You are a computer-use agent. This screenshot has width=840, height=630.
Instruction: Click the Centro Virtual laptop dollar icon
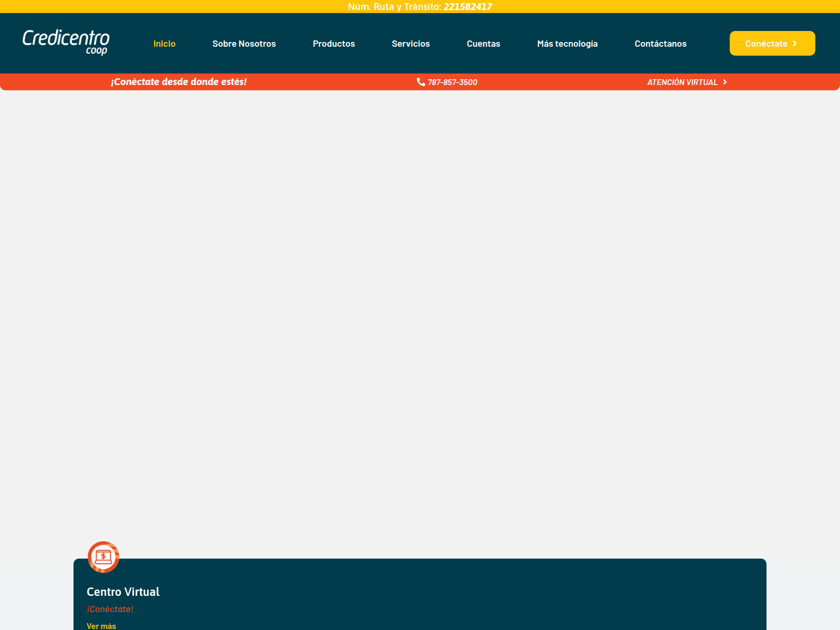click(x=103, y=557)
